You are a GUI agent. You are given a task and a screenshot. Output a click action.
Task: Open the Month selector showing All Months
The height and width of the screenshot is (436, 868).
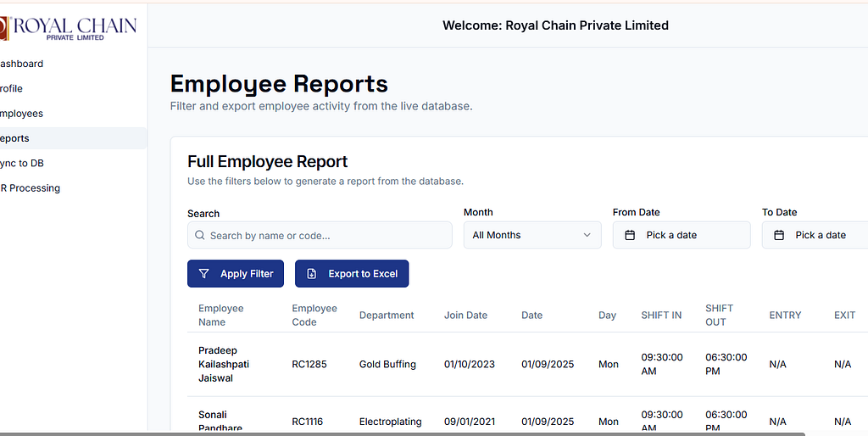point(532,235)
